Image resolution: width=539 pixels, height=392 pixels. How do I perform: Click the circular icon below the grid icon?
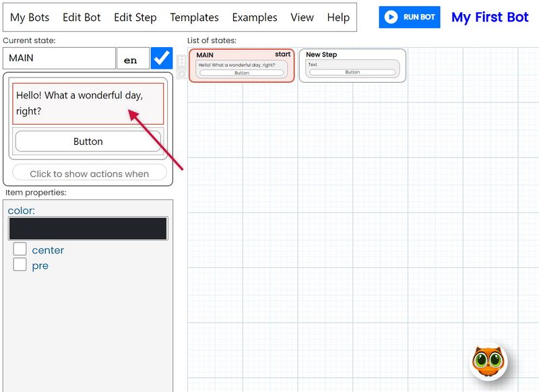click(x=181, y=73)
